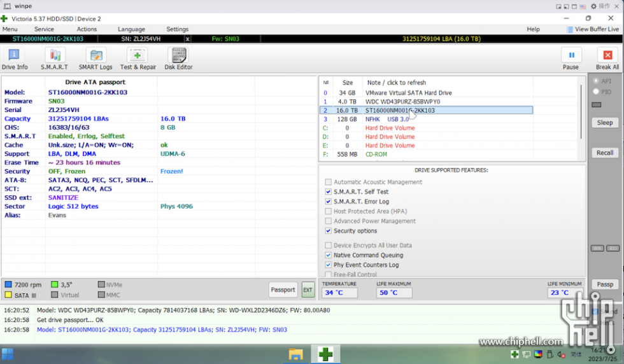This screenshot has height=364, width=624.
Task: Open Test & Repair tool
Action: (x=138, y=59)
